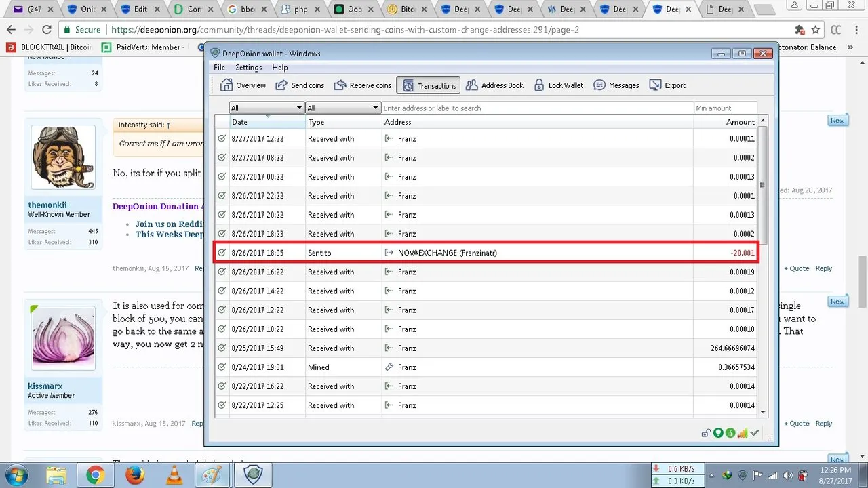The image size is (868, 488).
Task: Select the 264.66696074 amount cell
Action: [x=724, y=348]
